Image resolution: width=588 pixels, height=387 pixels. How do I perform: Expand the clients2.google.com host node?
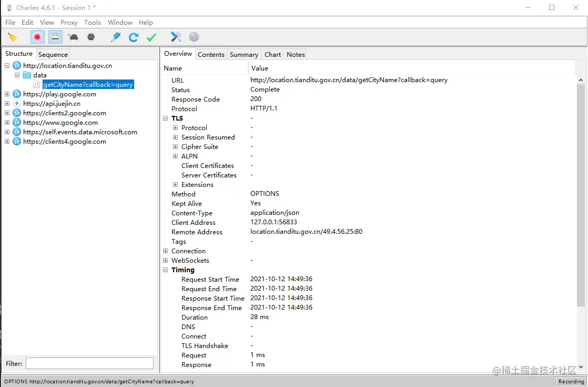7,113
